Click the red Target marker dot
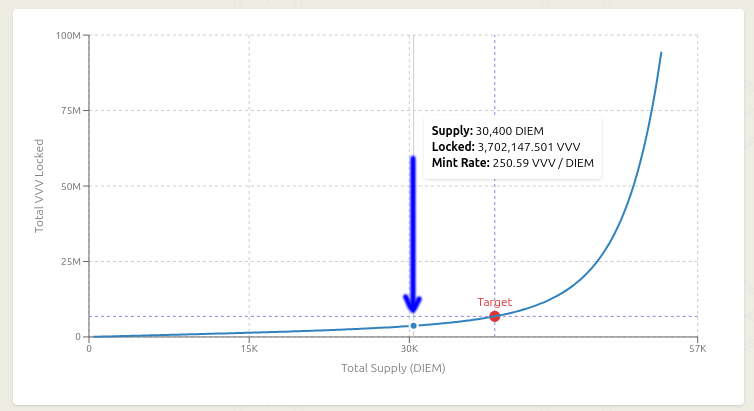Viewport: 754px width, 411px height. (x=494, y=317)
